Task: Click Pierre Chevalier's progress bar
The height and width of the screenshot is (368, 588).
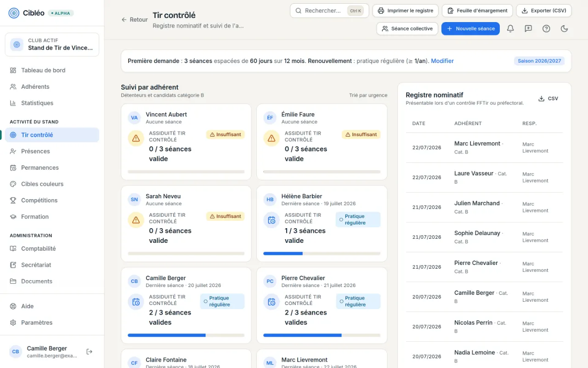Action: tap(322, 335)
